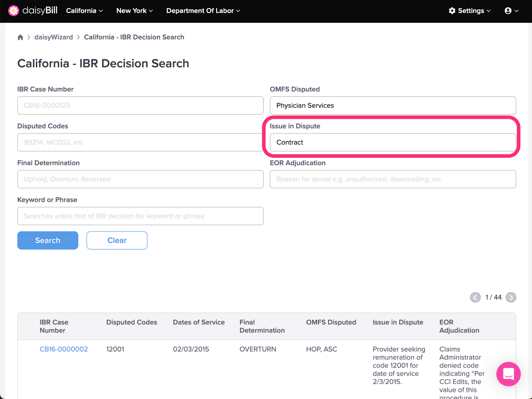Screen dimensions: 532x399
Task: Click the Issue in Dispute column header
Action: click(x=398, y=322)
